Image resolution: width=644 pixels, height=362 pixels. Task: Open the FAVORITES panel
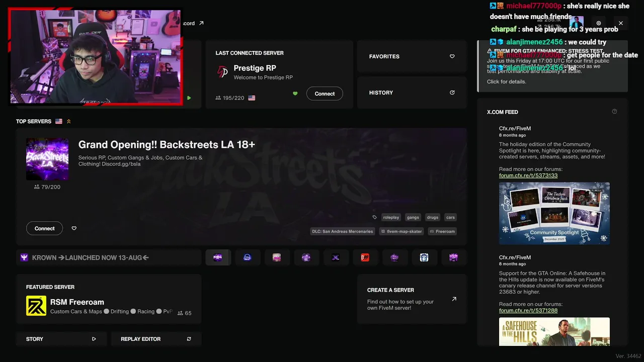click(x=412, y=56)
